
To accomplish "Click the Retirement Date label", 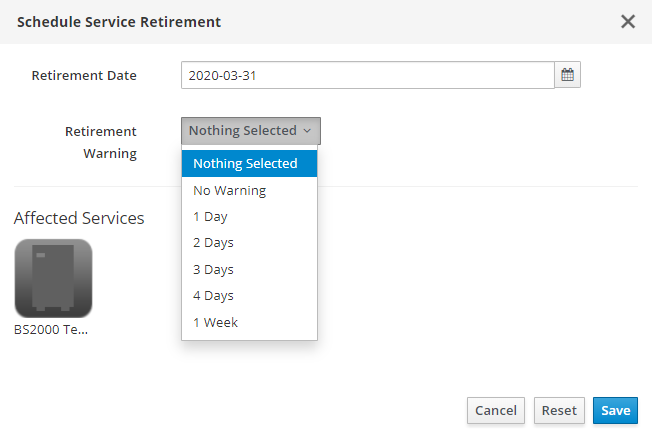I will 84,75.
